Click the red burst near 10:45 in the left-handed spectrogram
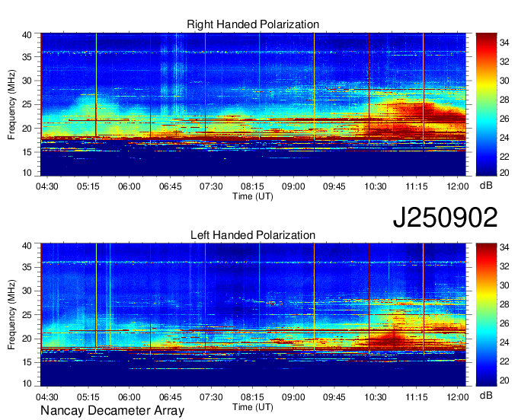Image resolution: width=518 pixels, height=420 pixels. [x=392, y=340]
